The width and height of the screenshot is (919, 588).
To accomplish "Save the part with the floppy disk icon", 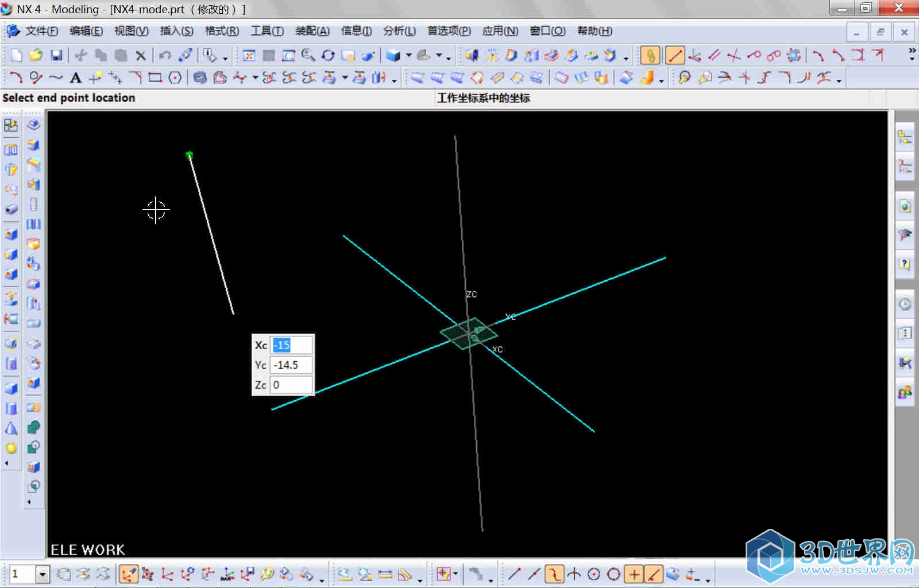I will pos(56,55).
